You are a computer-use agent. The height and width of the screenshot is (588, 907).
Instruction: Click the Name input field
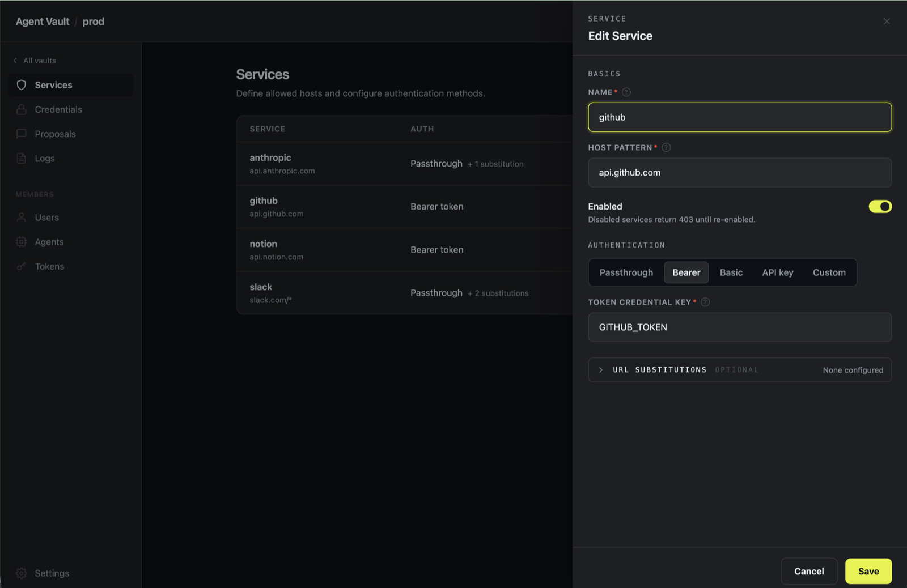point(740,117)
